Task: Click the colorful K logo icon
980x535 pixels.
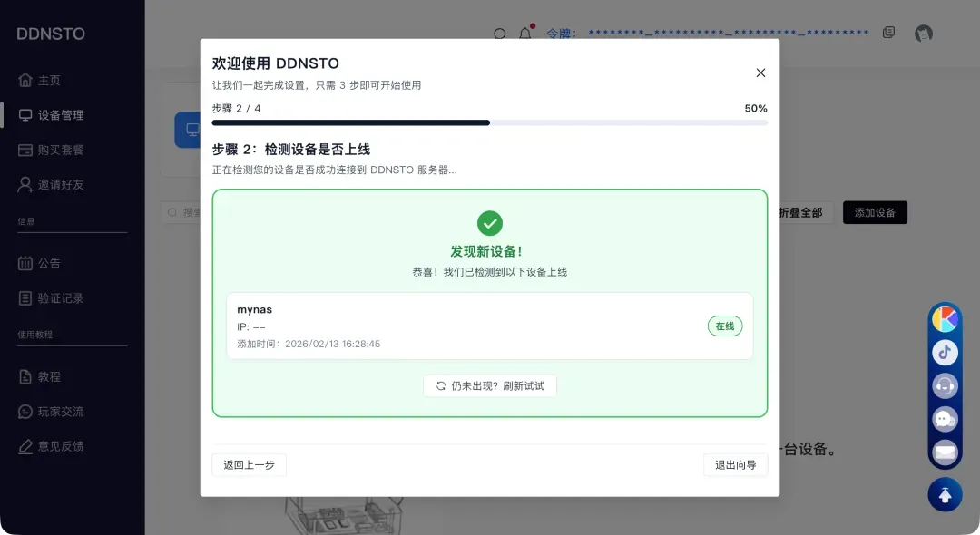Action: [945, 319]
